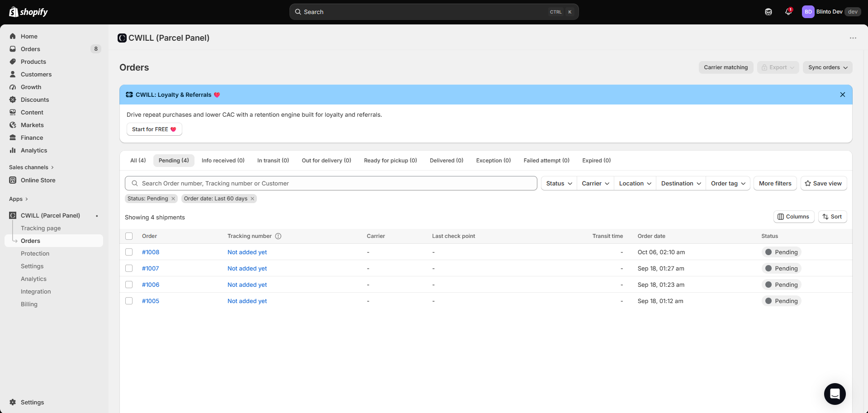Expand the Sales channels section

(31, 167)
